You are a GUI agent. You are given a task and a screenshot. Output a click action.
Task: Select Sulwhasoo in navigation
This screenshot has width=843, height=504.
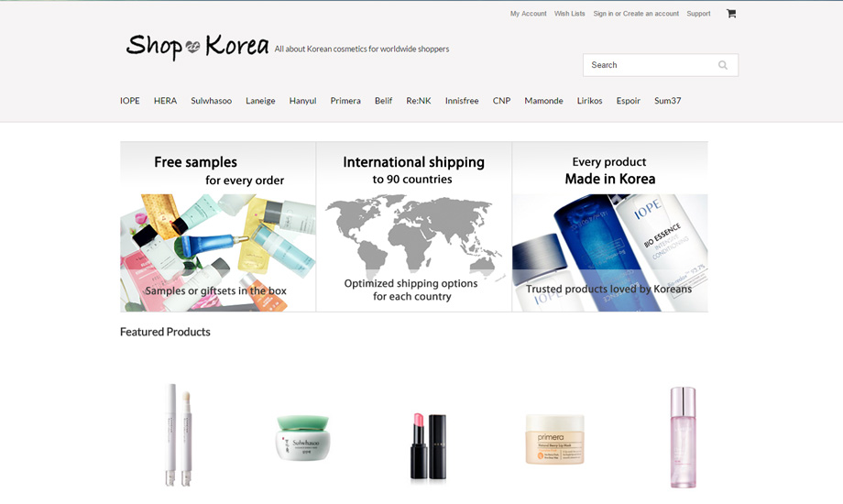coord(212,101)
